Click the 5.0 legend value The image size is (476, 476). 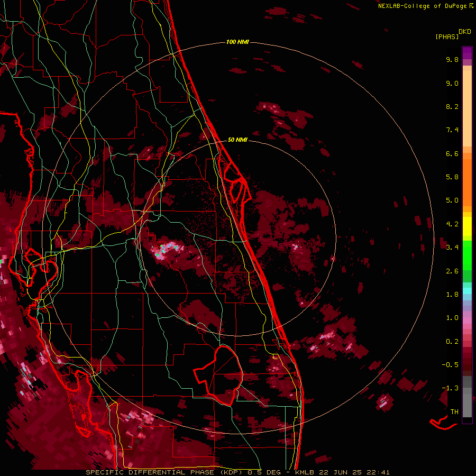click(x=452, y=200)
